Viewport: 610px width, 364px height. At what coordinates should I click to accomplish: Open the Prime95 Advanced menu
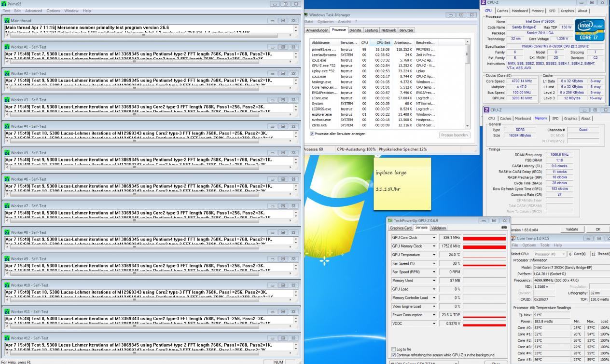[x=33, y=11]
